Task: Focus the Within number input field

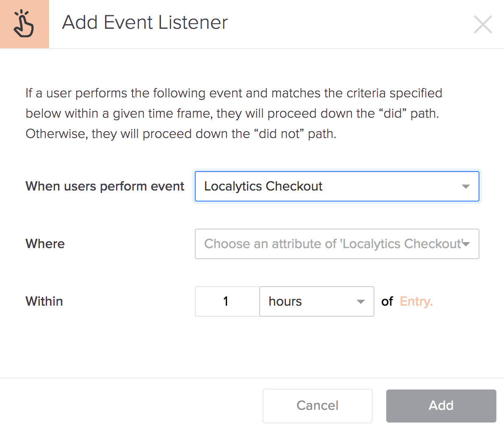Action: click(x=227, y=301)
